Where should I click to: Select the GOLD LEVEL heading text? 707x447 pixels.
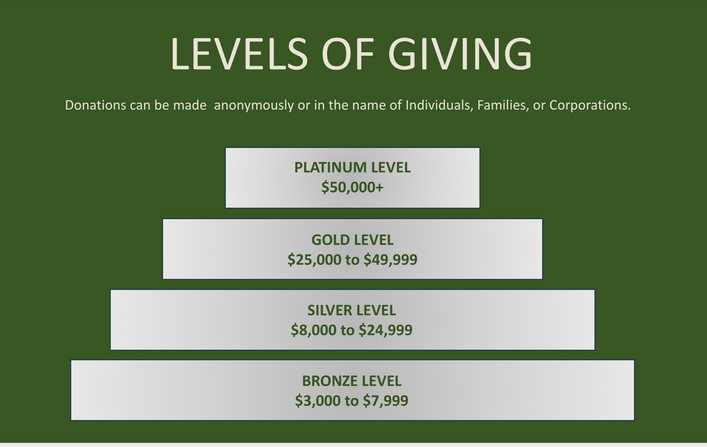pyautogui.click(x=353, y=240)
